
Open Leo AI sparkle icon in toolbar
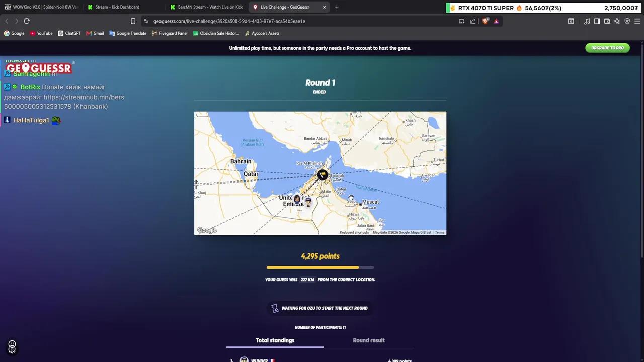[617, 21]
